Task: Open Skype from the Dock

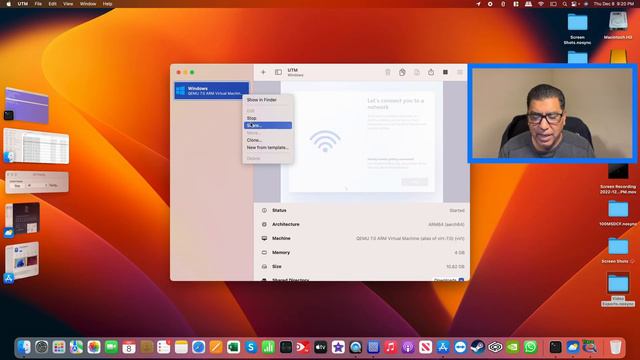Action: tap(251, 347)
